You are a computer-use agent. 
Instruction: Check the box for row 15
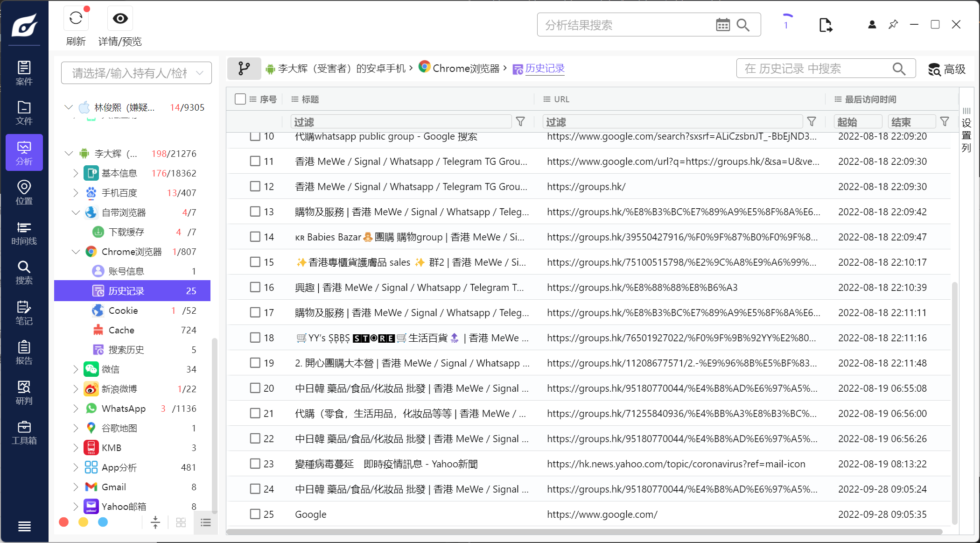coord(255,262)
